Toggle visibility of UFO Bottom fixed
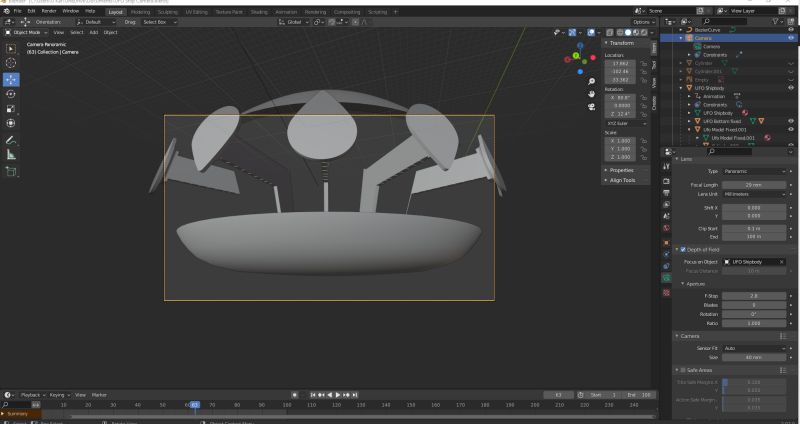This screenshot has width=800, height=424. click(x=791, y=121)
